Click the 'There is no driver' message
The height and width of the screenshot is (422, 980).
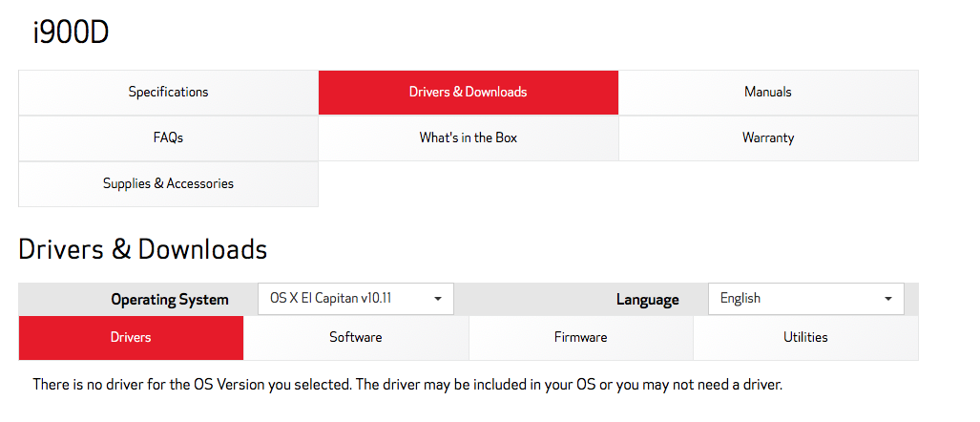click(x=407, y=385)
